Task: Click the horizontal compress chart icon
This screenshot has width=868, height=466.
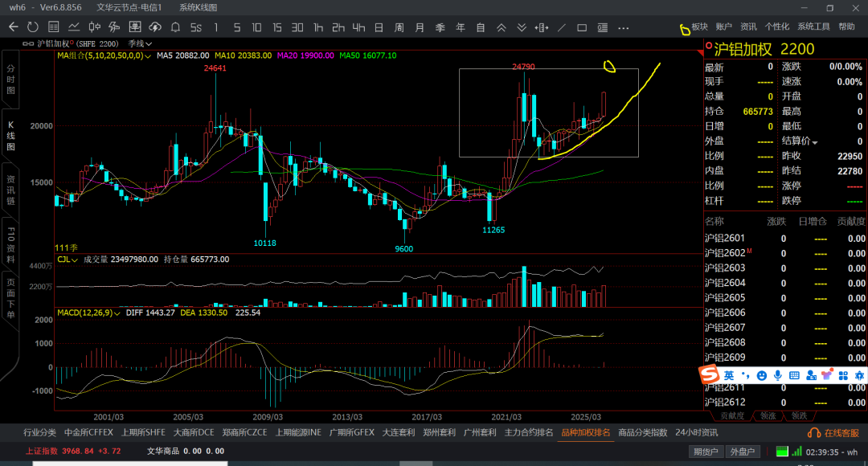Action: coord(542,27)
